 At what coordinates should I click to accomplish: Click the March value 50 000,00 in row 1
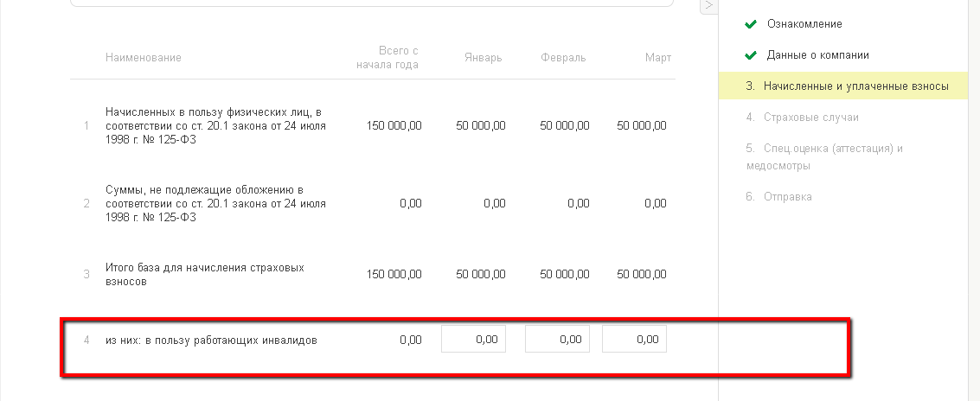click(642, 125)
